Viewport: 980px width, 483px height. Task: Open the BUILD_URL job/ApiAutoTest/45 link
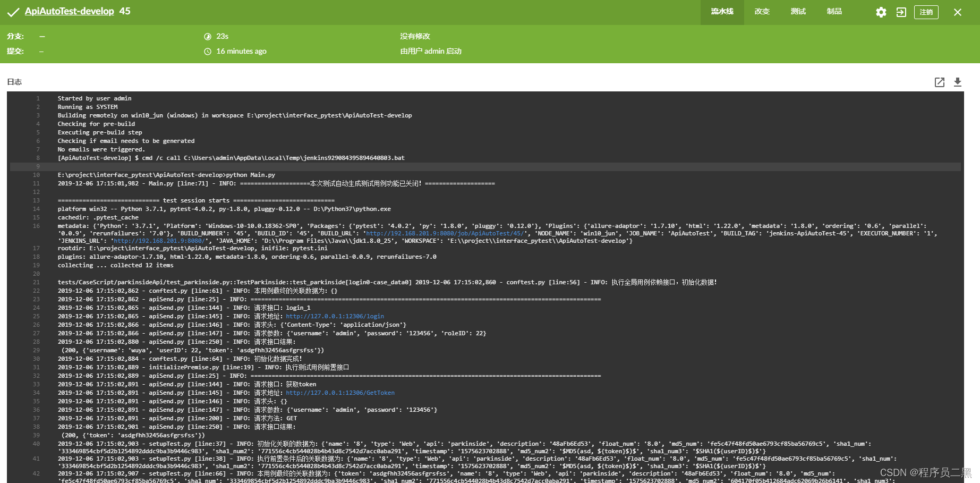pos(445,233)
